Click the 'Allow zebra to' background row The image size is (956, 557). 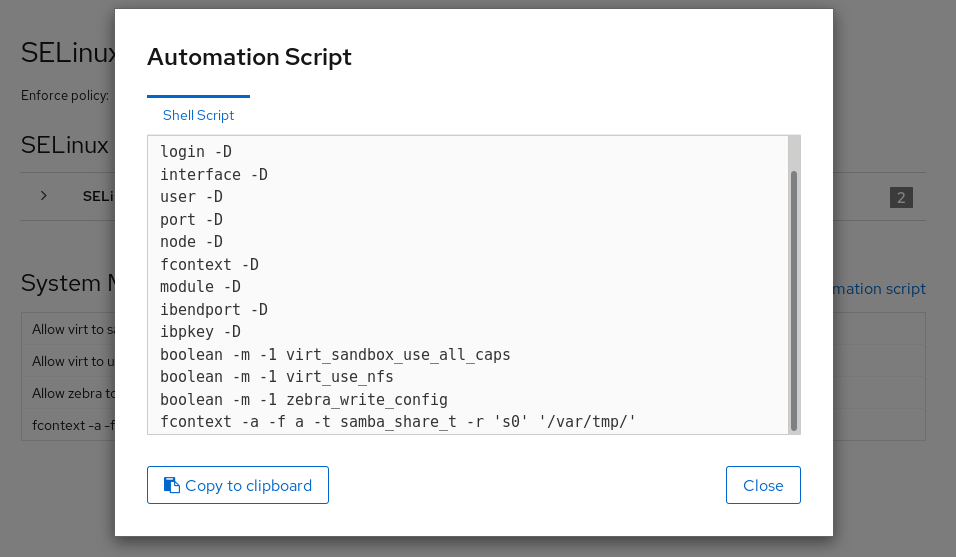click(x=68, y=393)
